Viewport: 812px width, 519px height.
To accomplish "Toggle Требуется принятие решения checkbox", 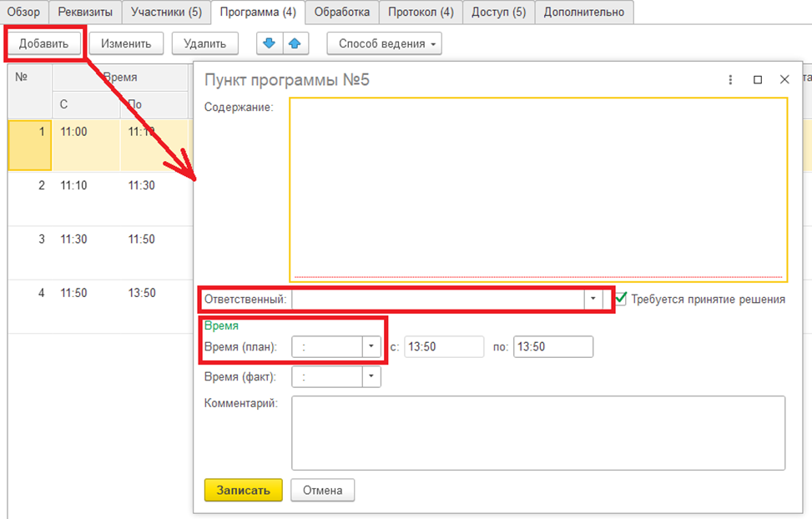I will click(621, 298).
